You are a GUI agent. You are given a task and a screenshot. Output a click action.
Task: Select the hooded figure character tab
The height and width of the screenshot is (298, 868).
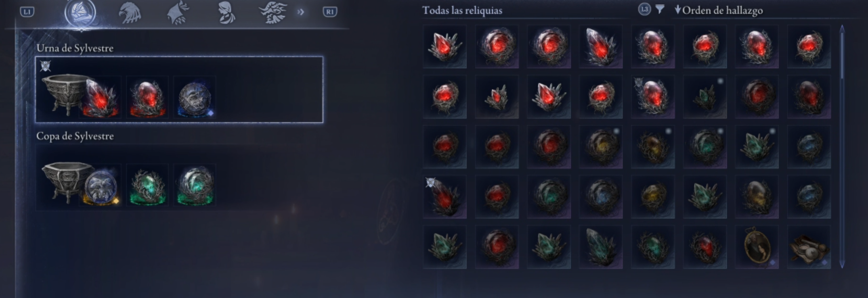point(226,13)
